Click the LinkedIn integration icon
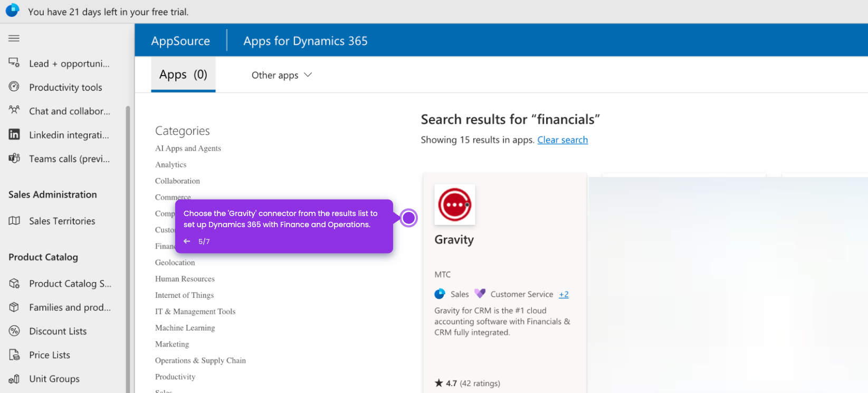868x393 pixels. [x=14, y=134]
